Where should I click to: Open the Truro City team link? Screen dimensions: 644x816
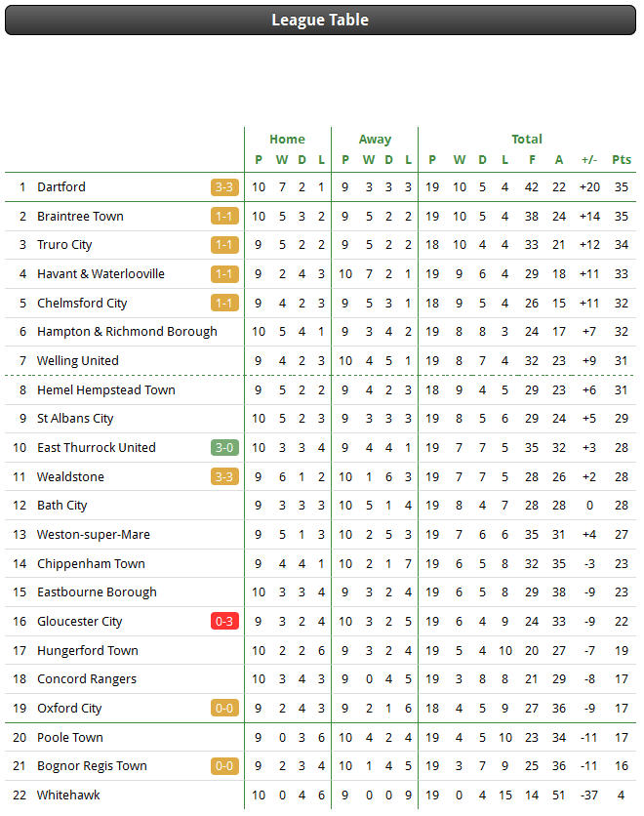[64, 245]
